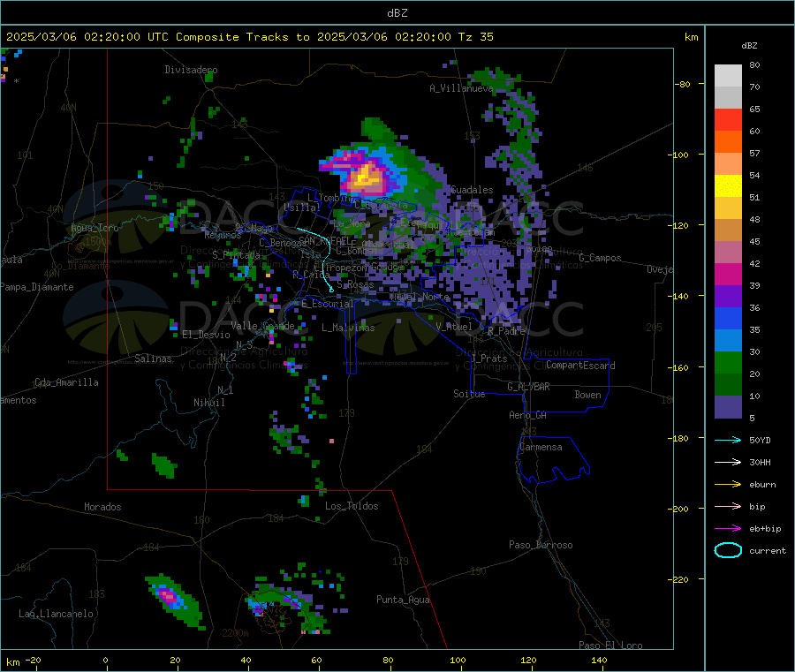Click the 'G_Campos' map label

pos(600,258)
